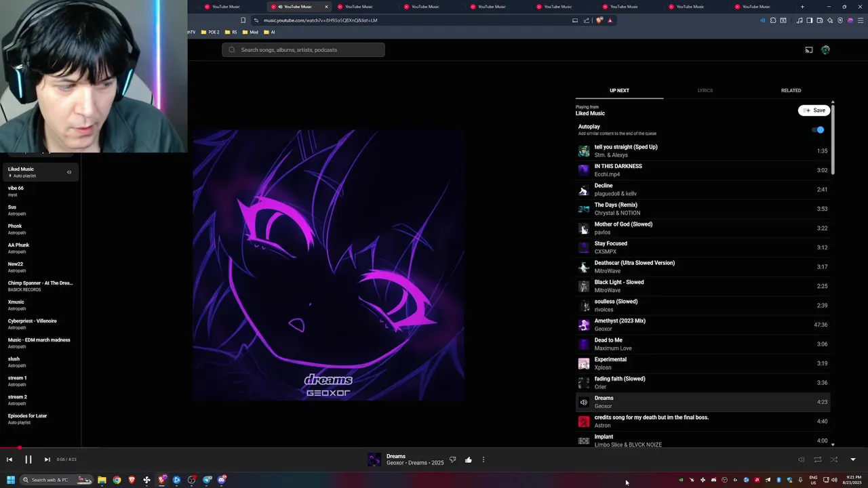This screenshot has width=868, height=488.
Task: Click the queue panel scrollbar
Action: (833, 139)
